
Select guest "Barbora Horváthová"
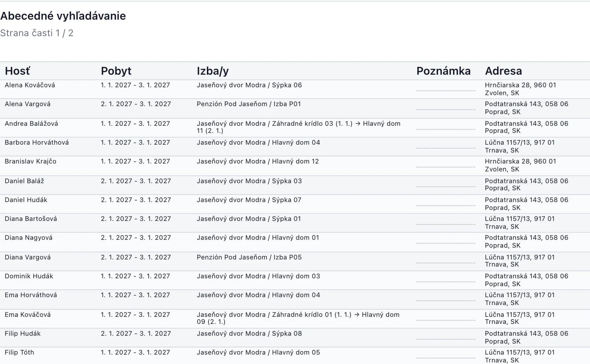(x=37, y=142)
